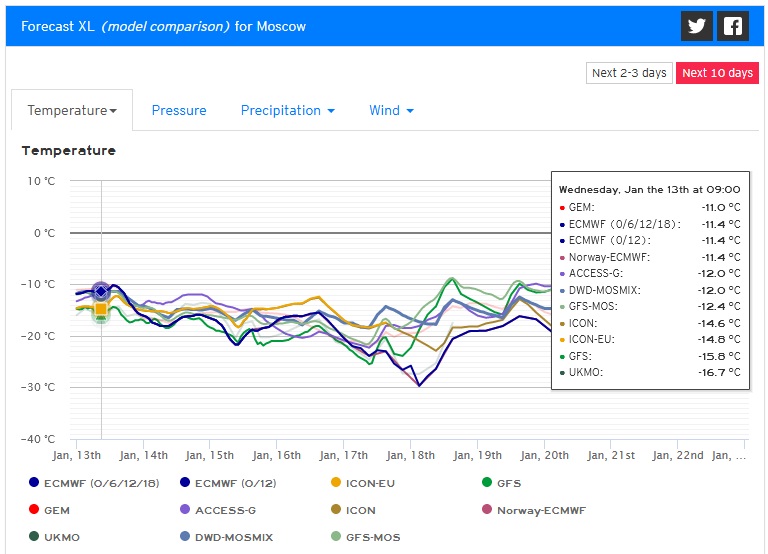Select Next 10 days view
The image size is (768, 554).
pos(717,73)
